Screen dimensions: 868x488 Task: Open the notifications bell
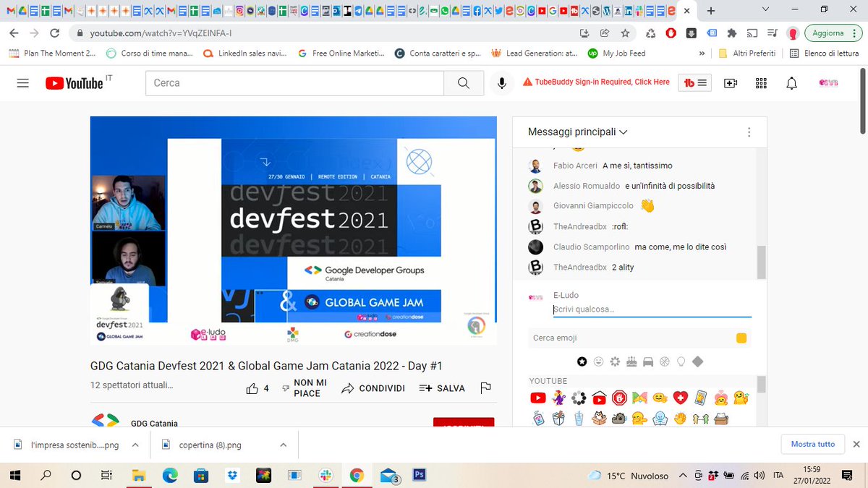tap(791, 83)
